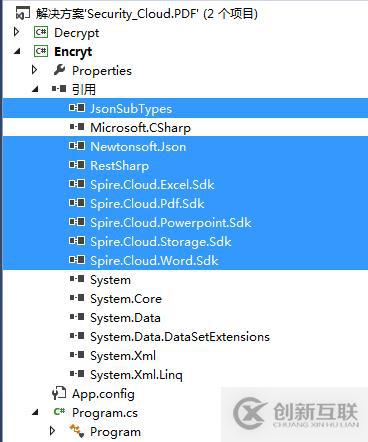Select the RestSharp reference

[119, 166]
